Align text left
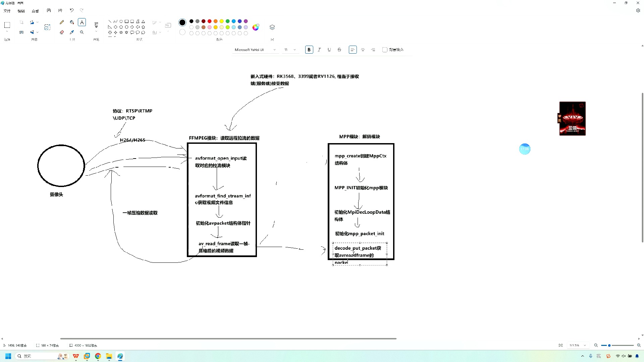644x362 pixels. pyautogui.click(x=353, y=50)
